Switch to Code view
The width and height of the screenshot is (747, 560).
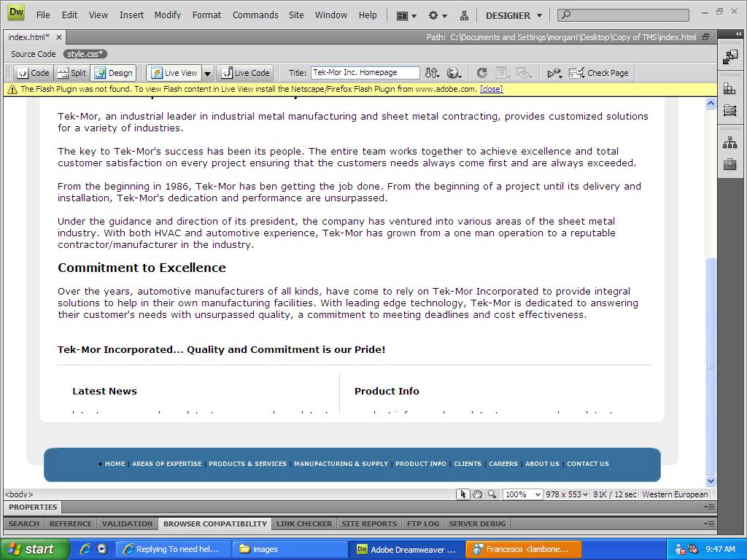tap(34, 73)
